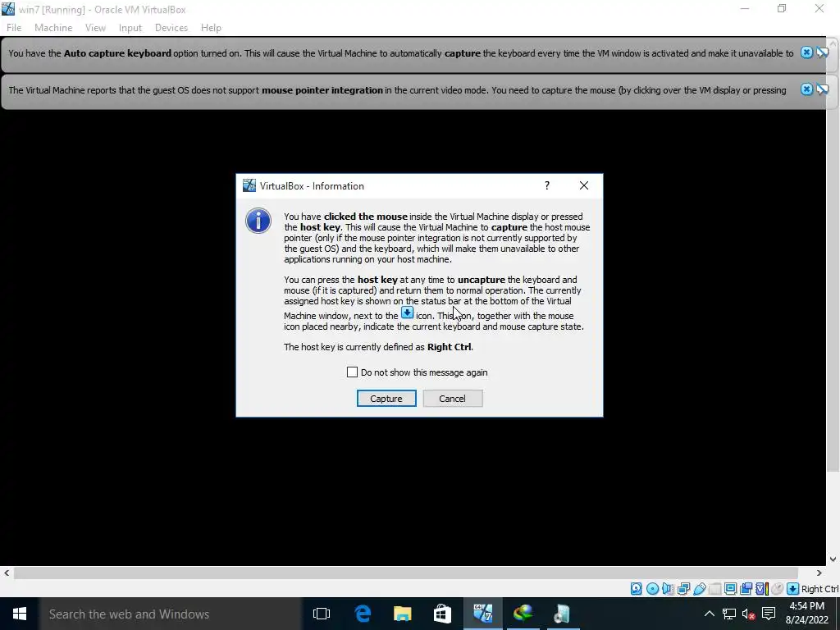This screenshot has height=630, width=840.
Task: Click the 'Right Ctrl' host key label
Action: tap(819, 589)
